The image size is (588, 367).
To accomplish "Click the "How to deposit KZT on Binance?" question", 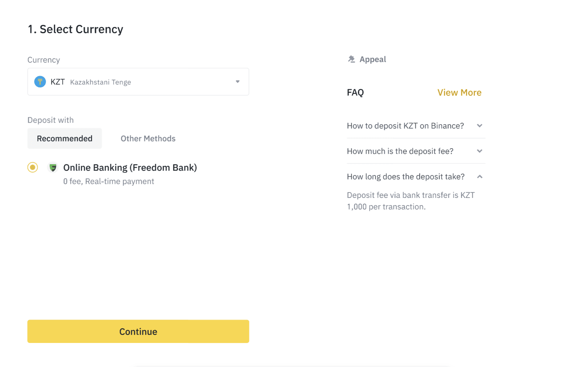I will pyautogui.click(x=405, y=126).
